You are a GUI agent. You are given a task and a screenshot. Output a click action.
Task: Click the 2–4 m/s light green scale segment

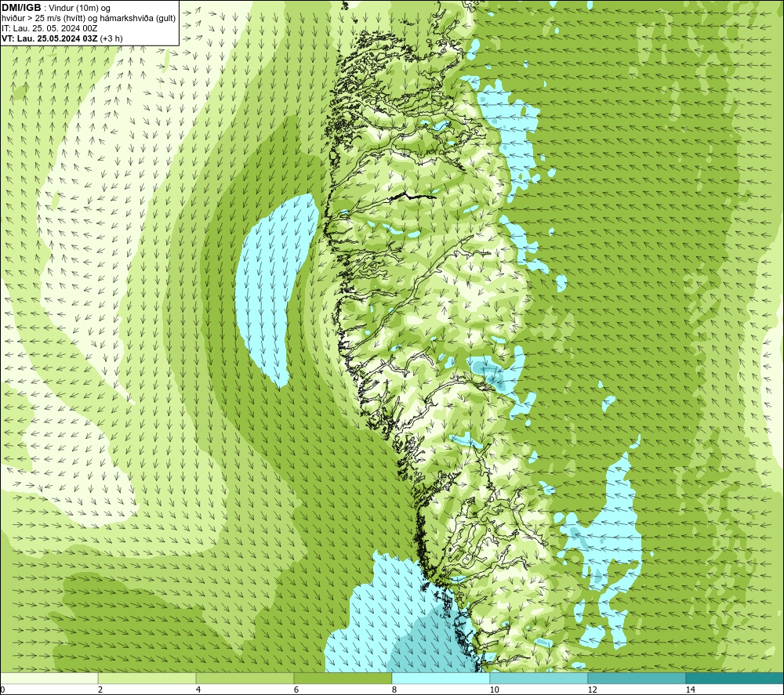coord(147,678)
